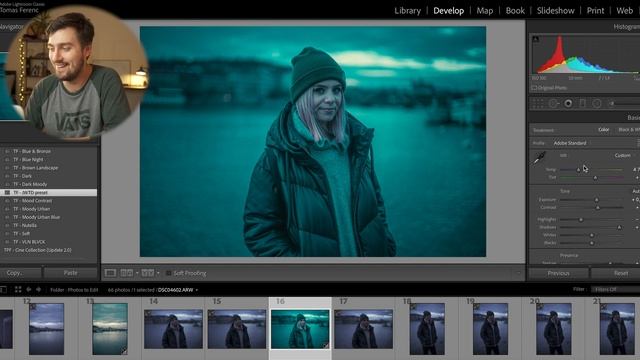This screenshot has width=640, height=360.
Task: Select filmstrip thumbnail number 14
Action: (173, 329)
